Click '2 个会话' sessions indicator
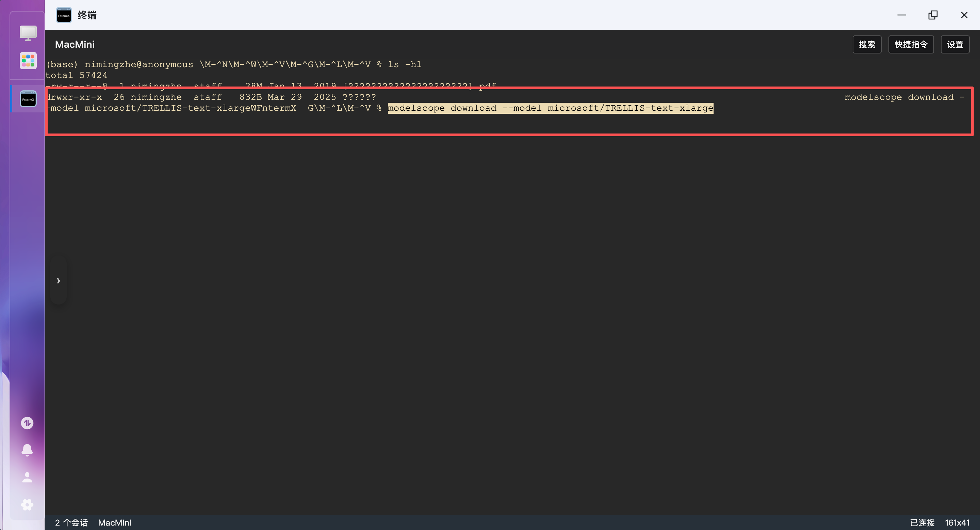Screen dimensions: 980x530 pyautogui.click(x=71, y=523)
